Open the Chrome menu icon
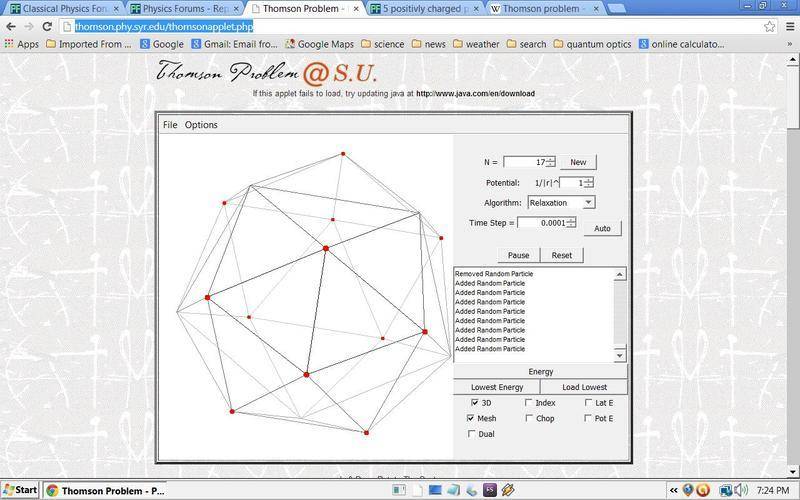Viewport: 800px width, 500px height. point(788,27)
